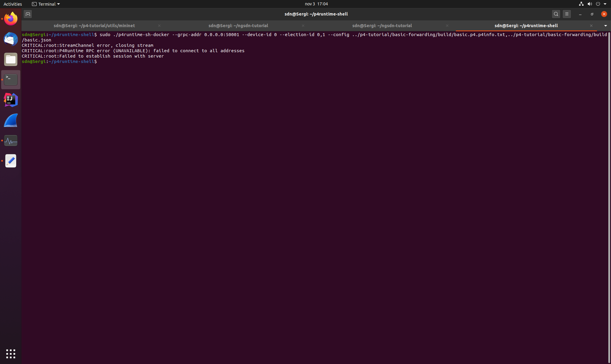Image resolution: width=611 pixels, height=364 pixels.
Task: Click Activities in the top bar
Action: click(13, 4)
